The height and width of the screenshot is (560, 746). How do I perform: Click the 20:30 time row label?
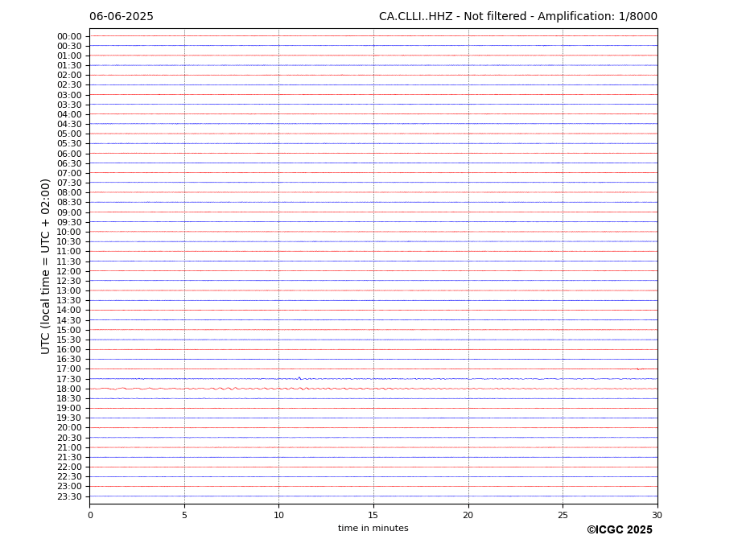click(x=69, y=438)
